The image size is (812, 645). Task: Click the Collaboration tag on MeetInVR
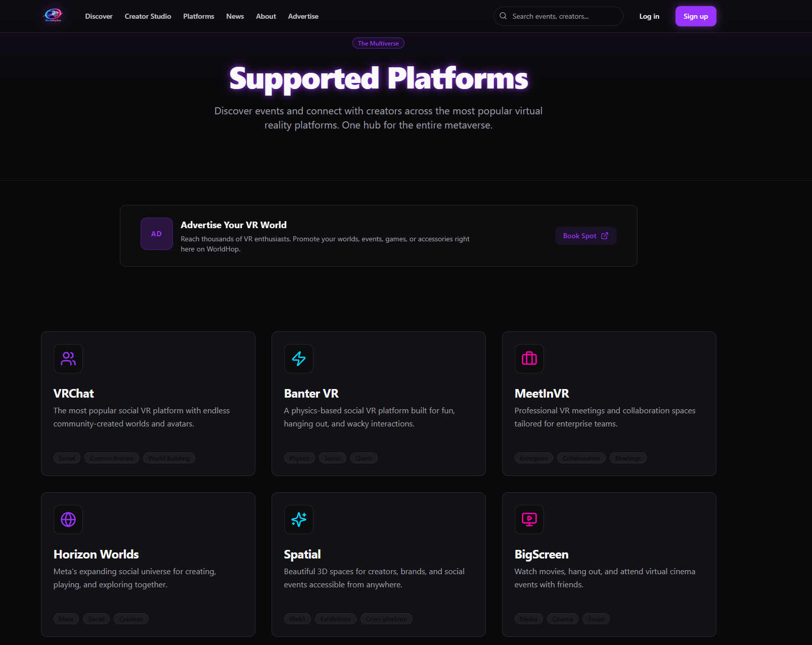tap(581, 458)
